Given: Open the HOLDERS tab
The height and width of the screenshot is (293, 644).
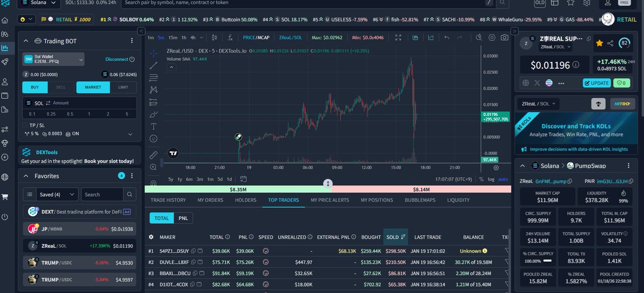Looking at the screenshot, I should click(x=246, y=200).
